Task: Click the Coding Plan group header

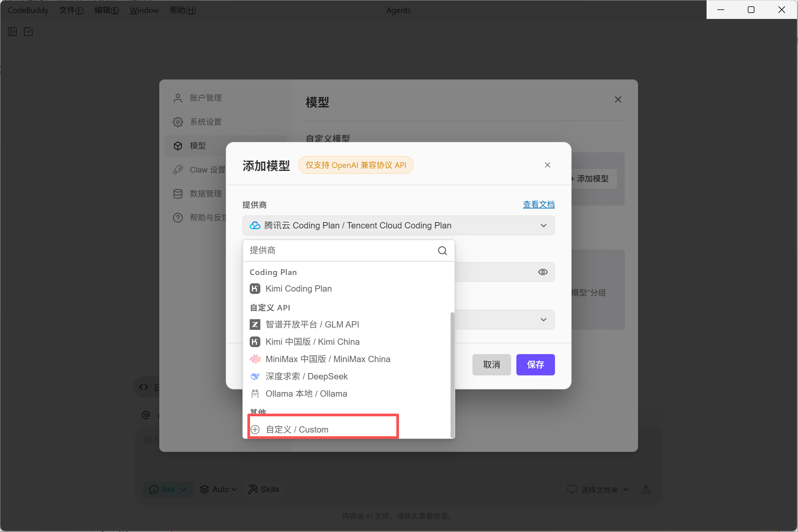Action: [273, 272]
